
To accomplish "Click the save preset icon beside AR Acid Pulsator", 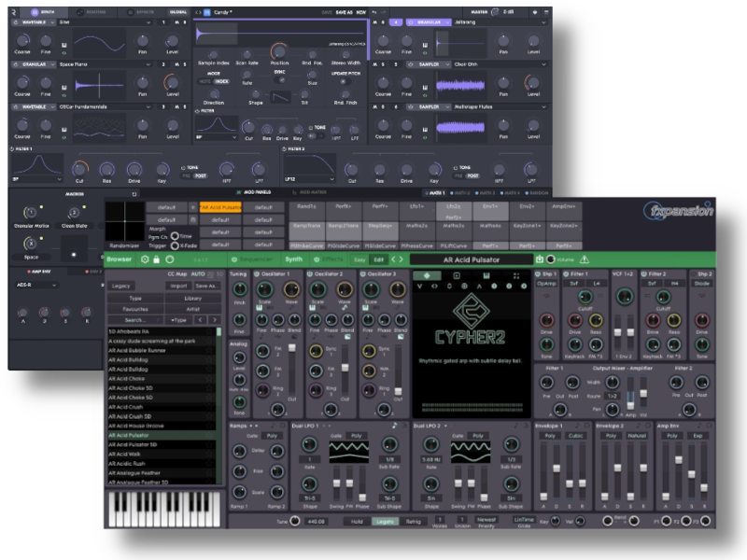I will tap(539, 259).
